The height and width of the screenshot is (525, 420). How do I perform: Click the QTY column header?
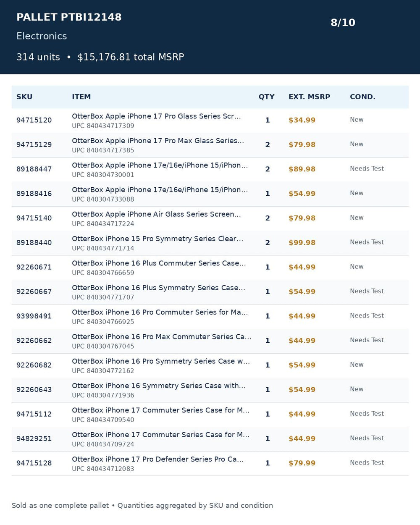click(x=266, y=97)
